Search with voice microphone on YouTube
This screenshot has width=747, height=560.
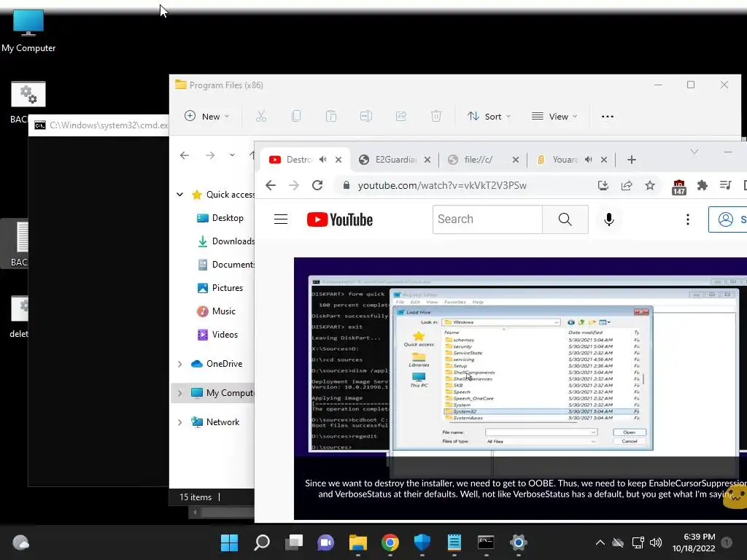tap(609, 219)
